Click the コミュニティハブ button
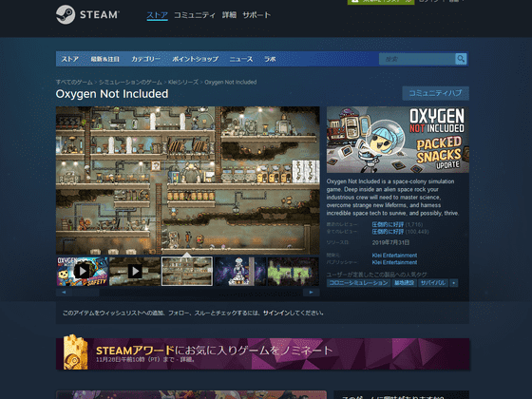 435,93
